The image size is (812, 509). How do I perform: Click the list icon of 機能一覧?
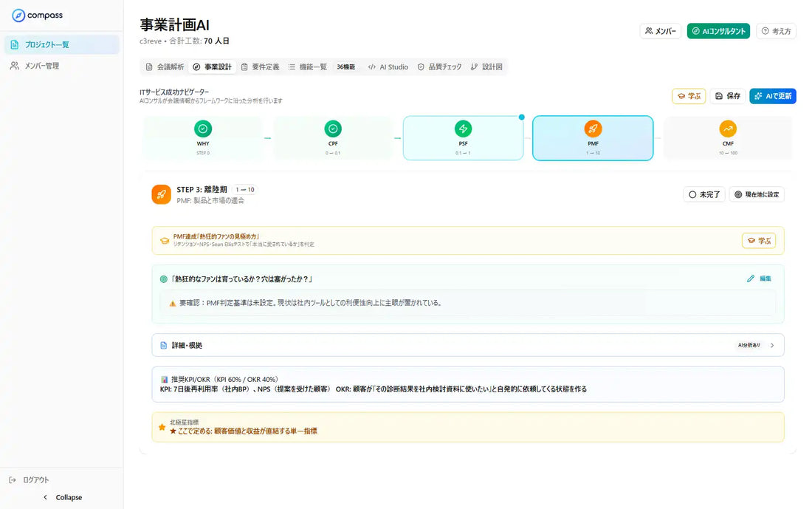pos(292,67)
